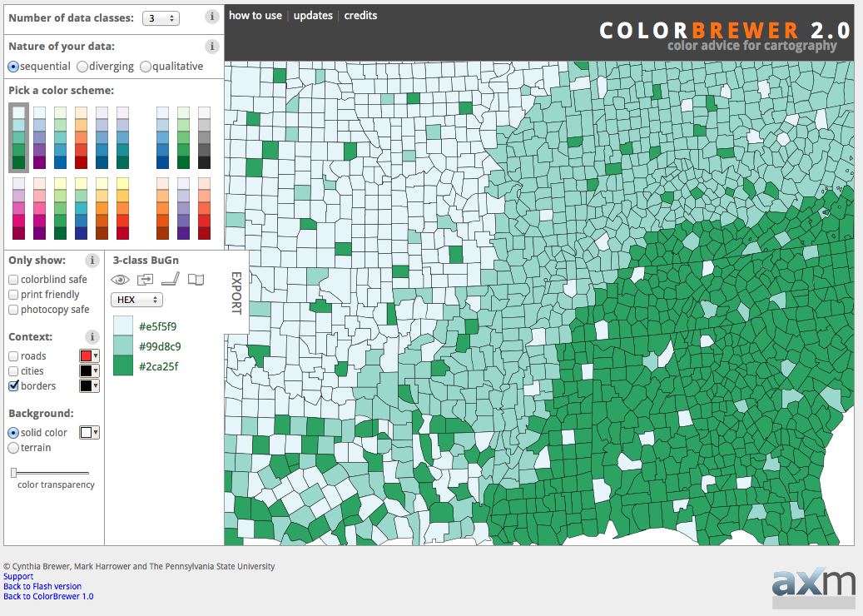Enable the colorblind safe checkbox

tap(13, 280)
